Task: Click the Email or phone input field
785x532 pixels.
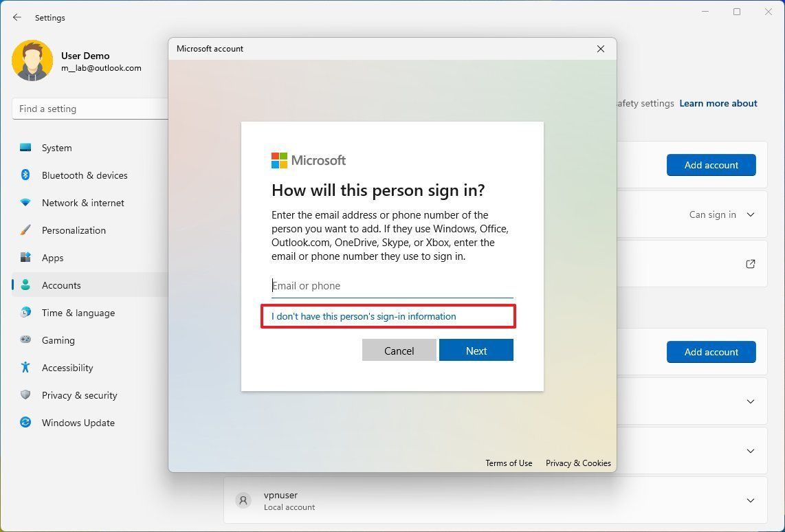Action: click(x=392, y=286)
